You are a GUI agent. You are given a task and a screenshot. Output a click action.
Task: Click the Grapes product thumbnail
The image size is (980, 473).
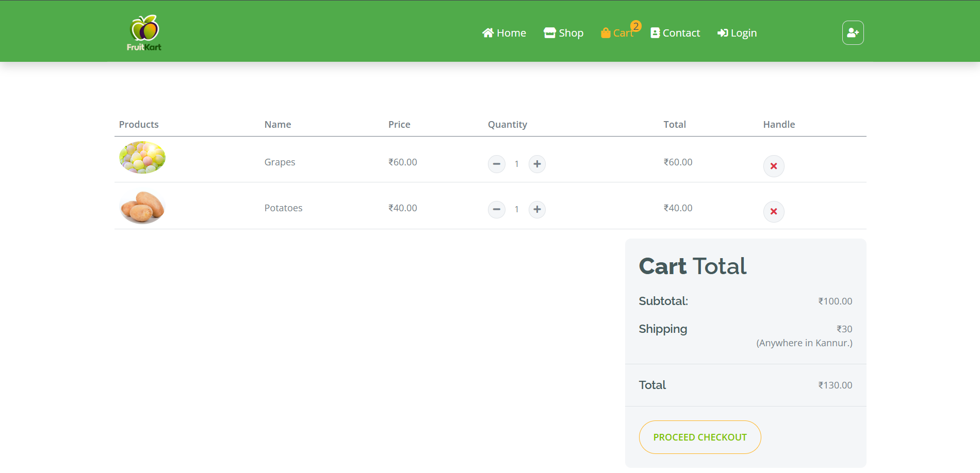pyautogui.click(x=142, y=158)
